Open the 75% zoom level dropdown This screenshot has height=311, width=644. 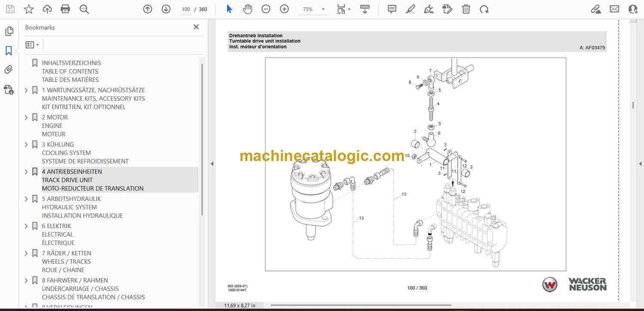coord(323,9)
